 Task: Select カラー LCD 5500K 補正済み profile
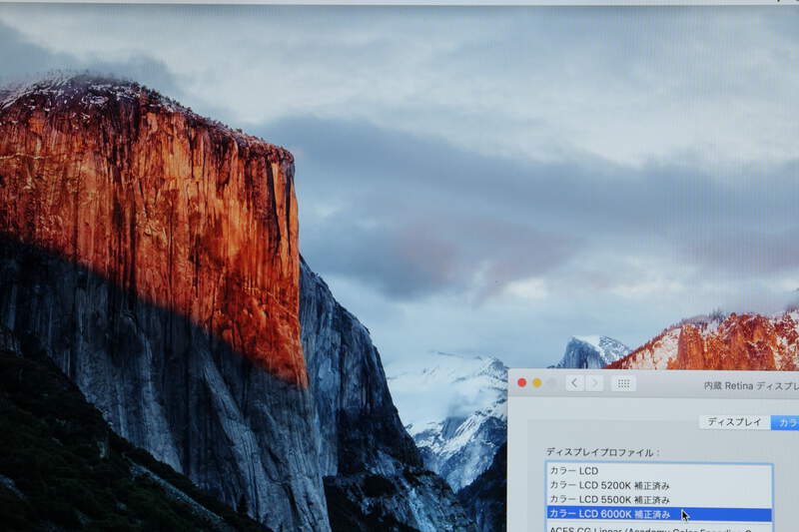[659, 500]
